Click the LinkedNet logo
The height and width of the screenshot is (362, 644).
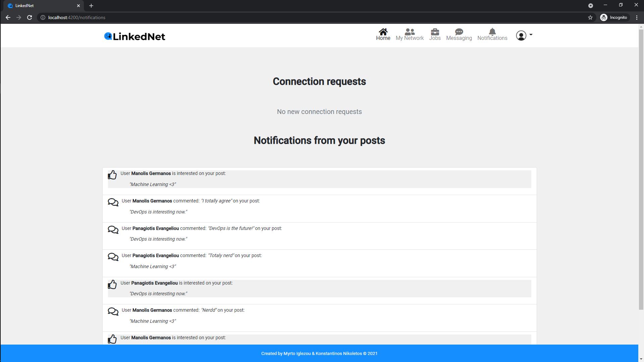pos(135,36)
